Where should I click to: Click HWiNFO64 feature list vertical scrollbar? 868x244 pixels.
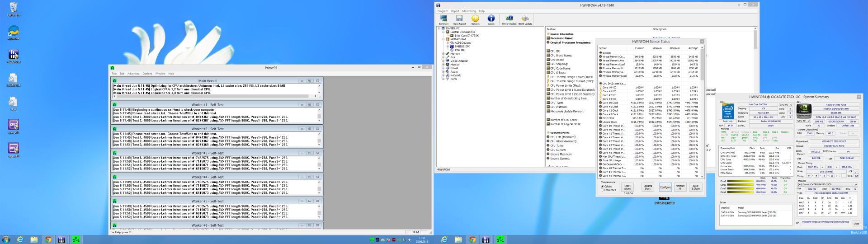point(755,96)
